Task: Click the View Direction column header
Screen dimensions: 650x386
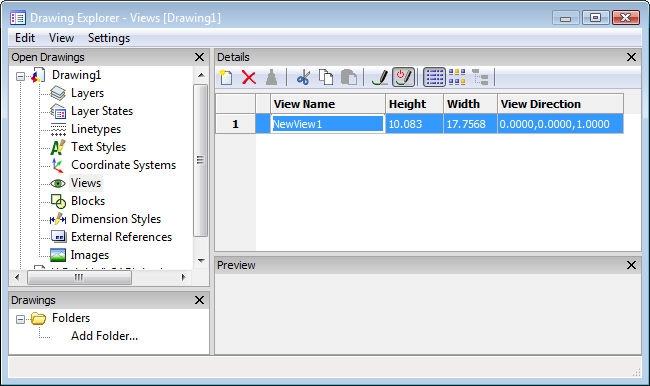Action: coord(560,104)
